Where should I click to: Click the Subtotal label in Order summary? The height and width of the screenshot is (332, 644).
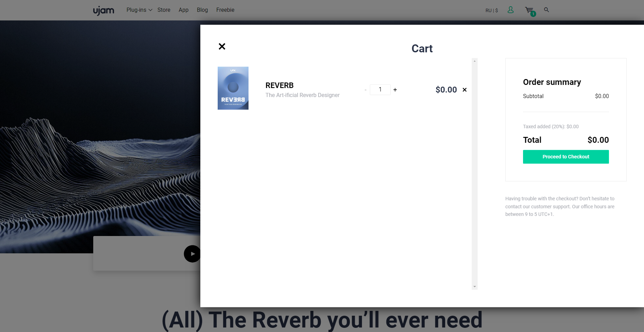click(x=533, y=96)
